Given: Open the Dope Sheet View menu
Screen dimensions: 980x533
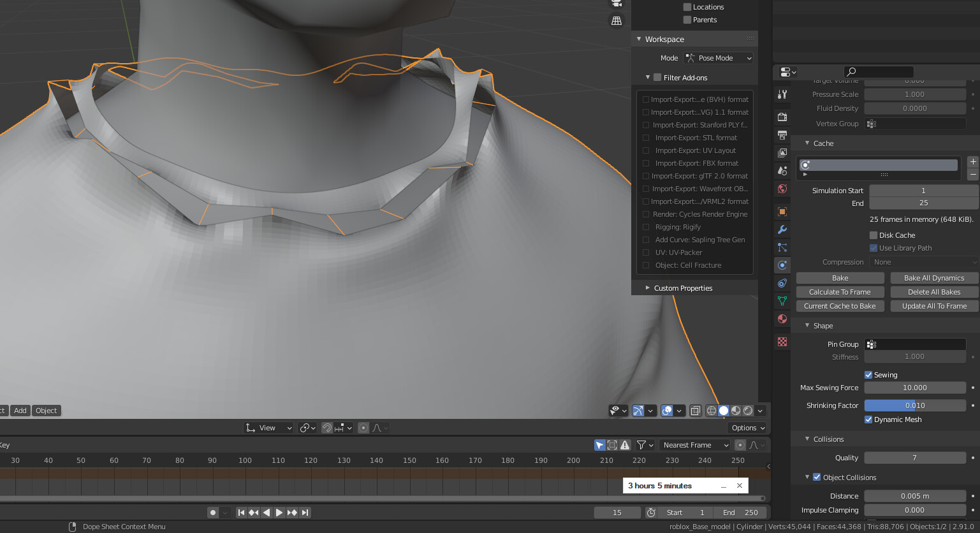Looking at the screenshot, I should (x=268, y=428).
